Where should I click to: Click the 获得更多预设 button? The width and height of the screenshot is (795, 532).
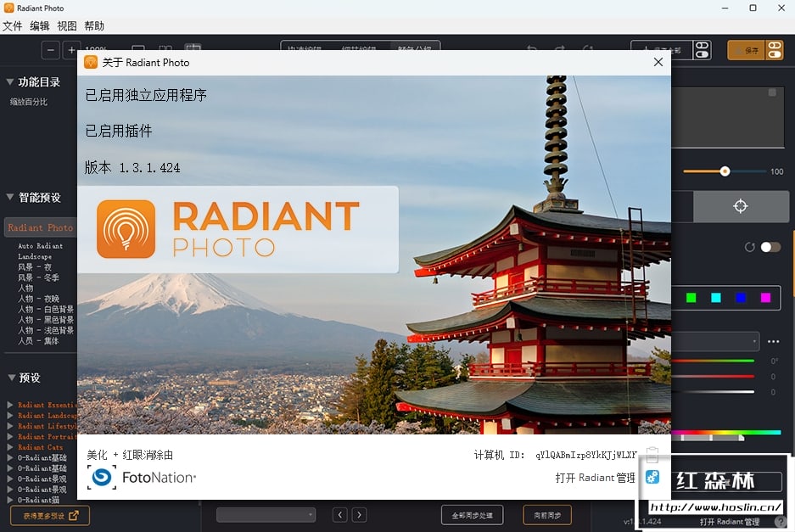pos(50,515)
